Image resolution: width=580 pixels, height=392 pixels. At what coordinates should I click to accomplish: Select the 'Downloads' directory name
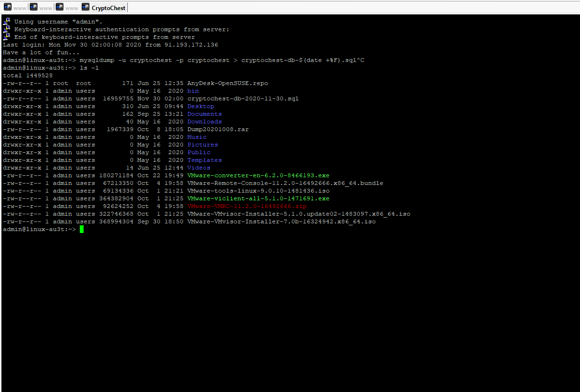[205, 122]
